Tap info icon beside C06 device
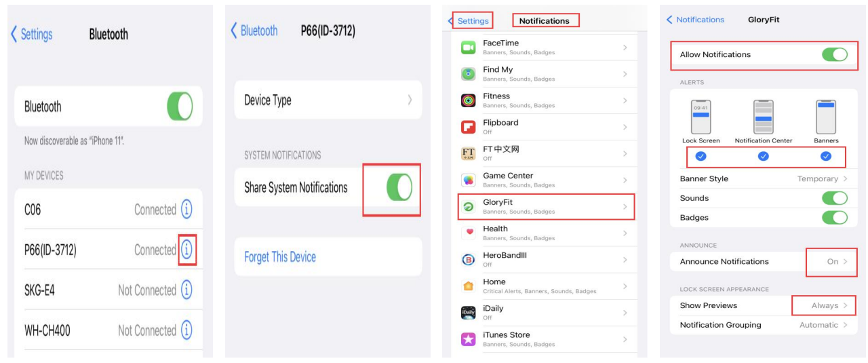This screenshot has width=868, height=363. coord(186,210)
